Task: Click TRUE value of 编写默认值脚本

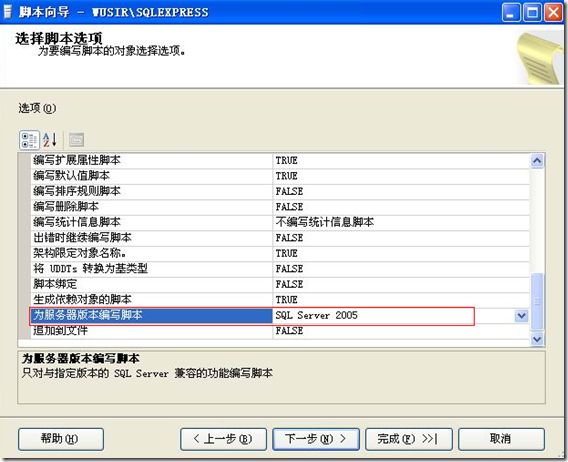Action: (401, 176)
